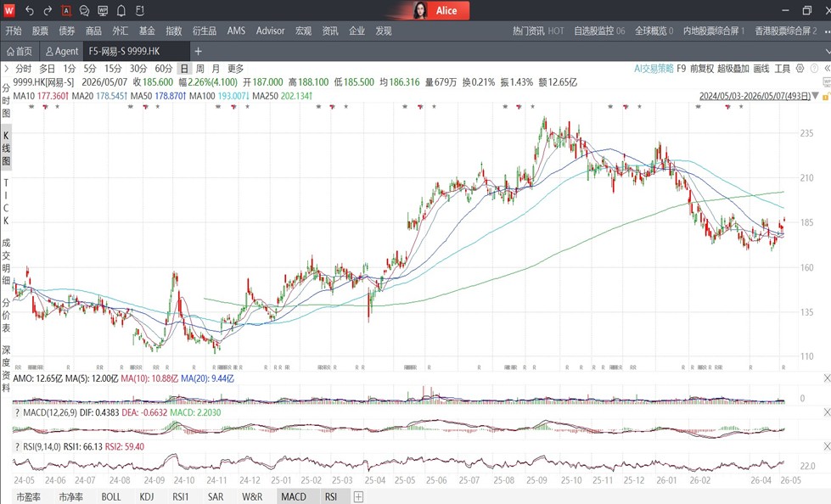Switch chart to 5分 interval
The image size is (831, 504).
tap(90, 69)
